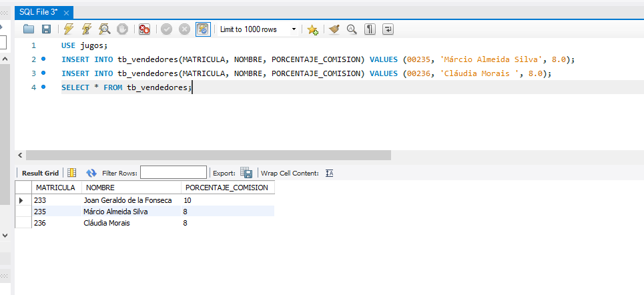Image resolution: width=644 pixels, height=295 pixels.
Task: Click the statement marker dot on line 2
Action: click(43, 59)
